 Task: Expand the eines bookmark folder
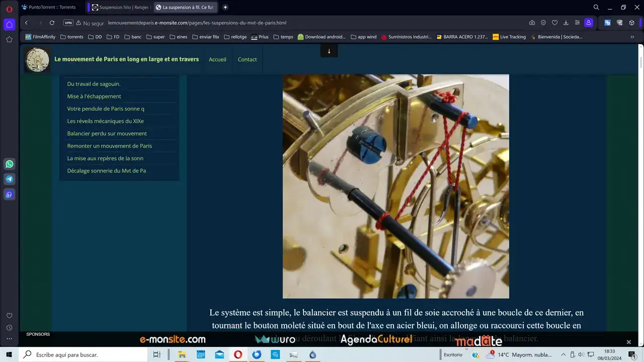coord(179,37)
